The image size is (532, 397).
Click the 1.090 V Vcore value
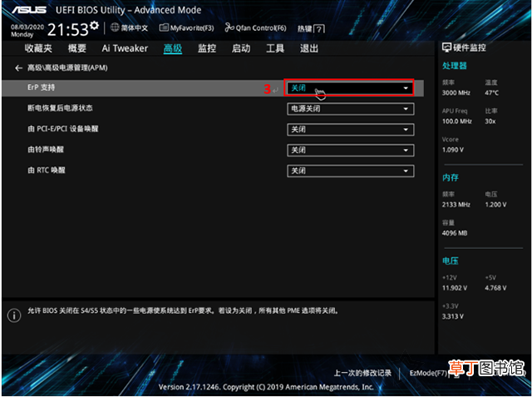pos(452,150)
